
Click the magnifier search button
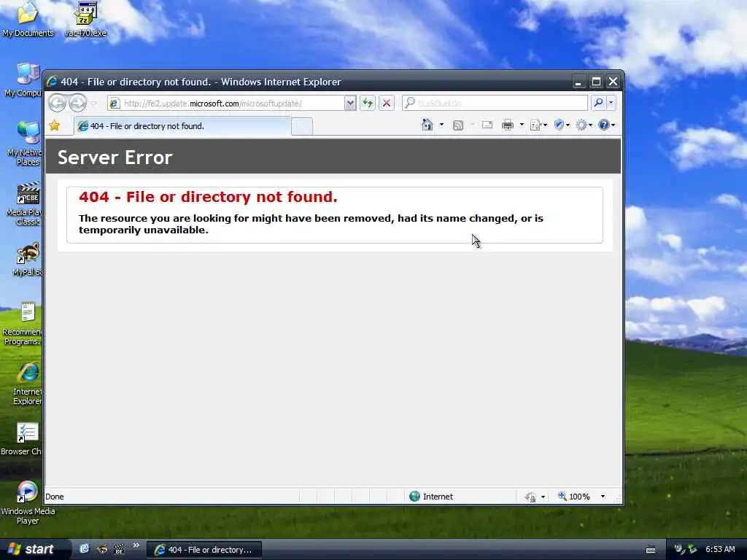pyautogui.click(x=598, y=103)
